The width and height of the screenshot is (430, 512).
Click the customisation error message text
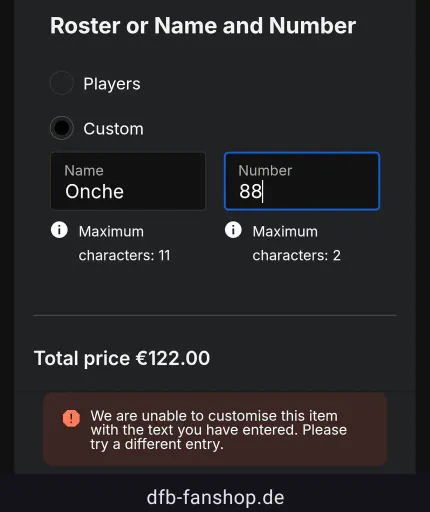click(219, 430)
